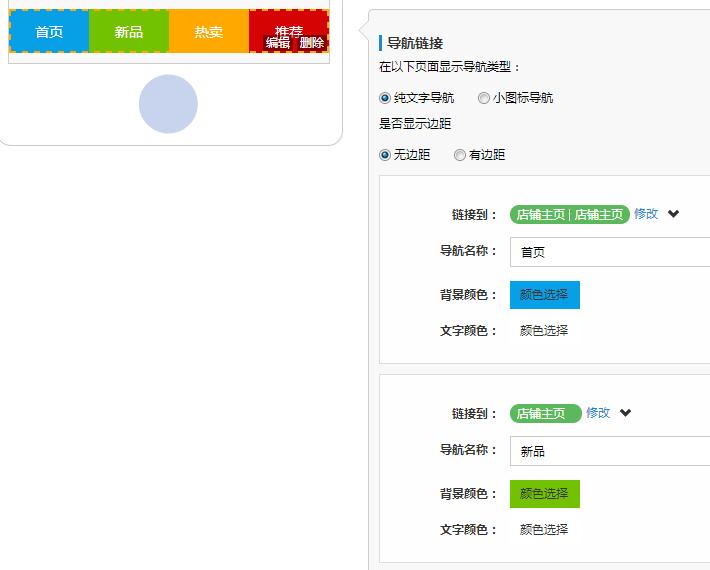The width and height of the screenshot is (710, 570).
Task: Select the 有边距 radio option
Action: (x=460, y=155)
